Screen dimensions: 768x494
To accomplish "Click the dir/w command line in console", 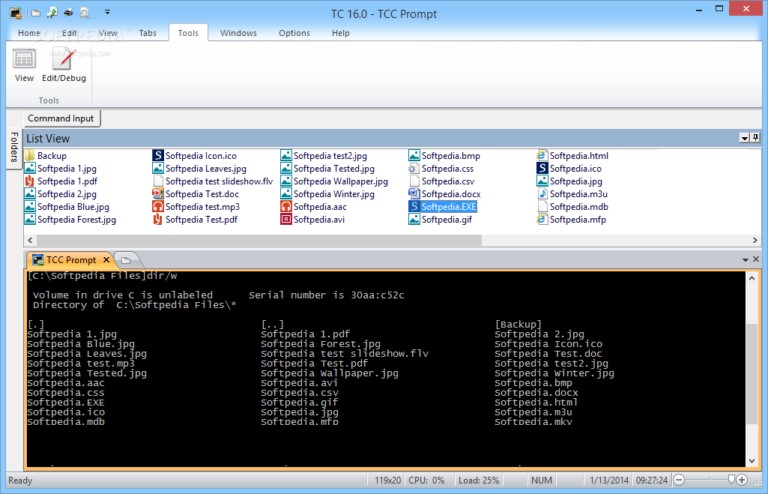I will [x=102, y=276].
